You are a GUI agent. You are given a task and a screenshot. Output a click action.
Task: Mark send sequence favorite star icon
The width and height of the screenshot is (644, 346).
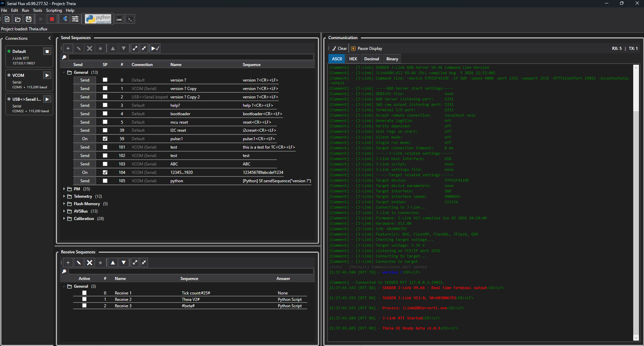pos(100,49)
